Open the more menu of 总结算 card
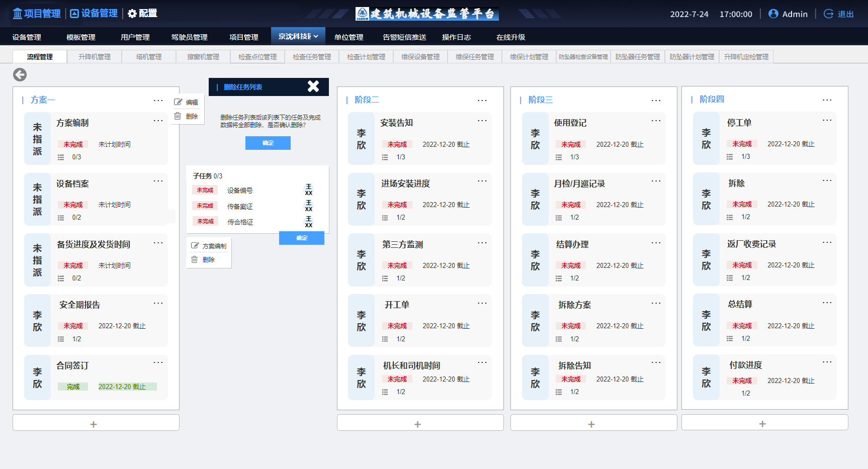This screenshot has height=469, width=868. (827, 303)
